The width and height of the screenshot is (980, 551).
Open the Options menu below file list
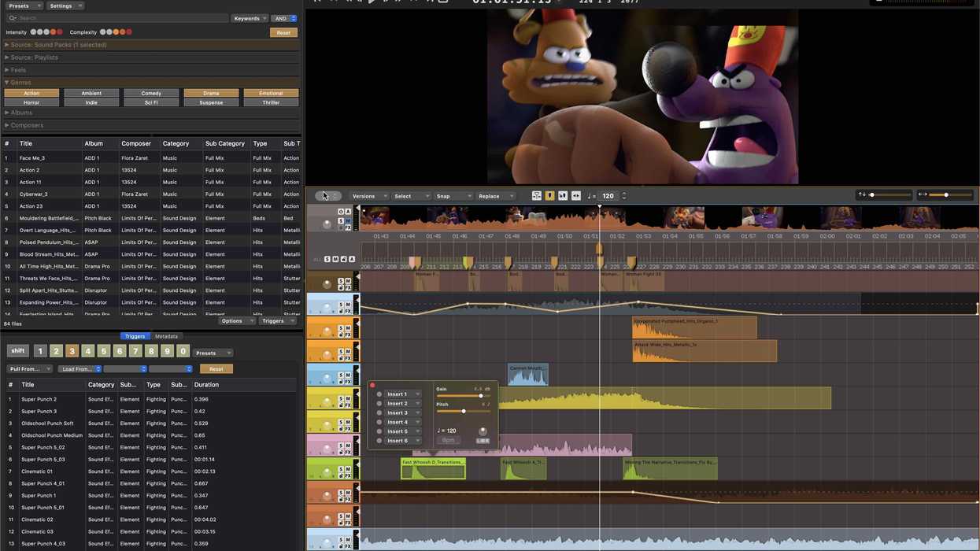click(237, 321)
